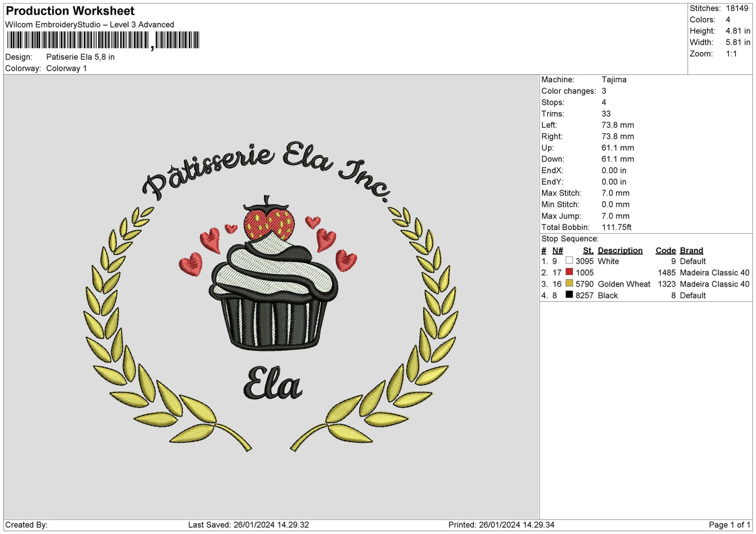This screenshot has height=534, width=756.
Task: Click the Total Bobbin value 111.75ft
Action: tap(616, 227)
